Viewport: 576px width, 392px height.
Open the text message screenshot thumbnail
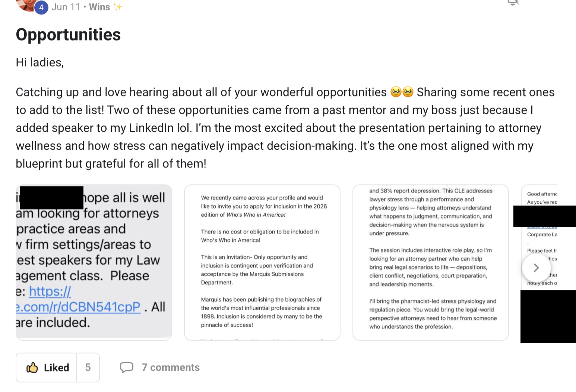pyautogui.click(x=94, y=262)
